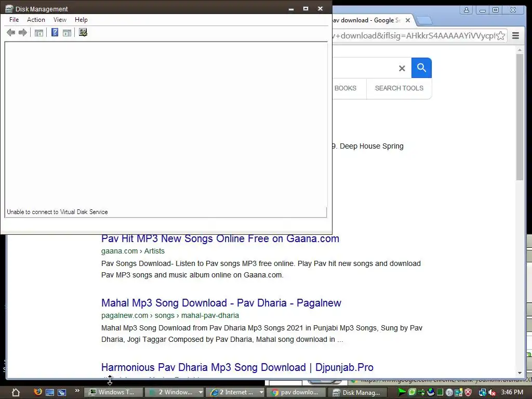Clear the Google search box with the X
This screenshot has width=532, height=399.
(x=402, y=68)
